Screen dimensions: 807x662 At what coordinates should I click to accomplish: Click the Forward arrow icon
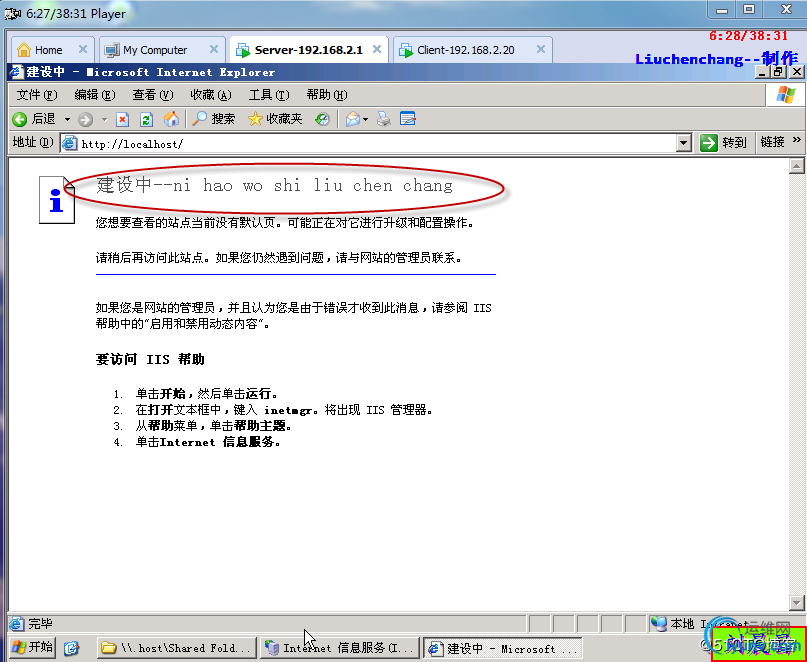pos(85,120)
